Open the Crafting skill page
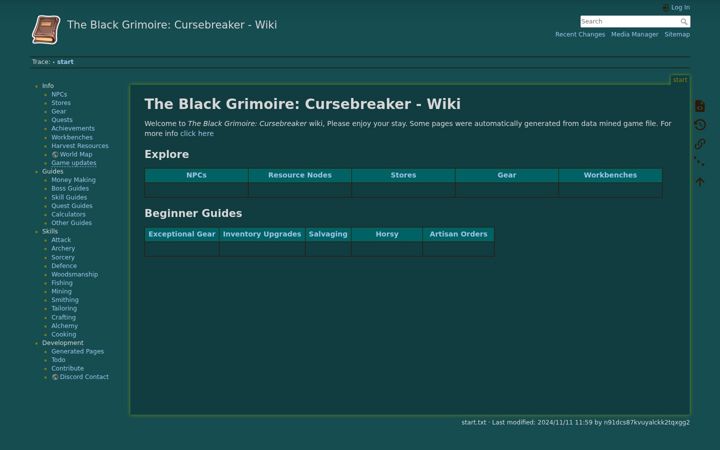 (63, 317)
